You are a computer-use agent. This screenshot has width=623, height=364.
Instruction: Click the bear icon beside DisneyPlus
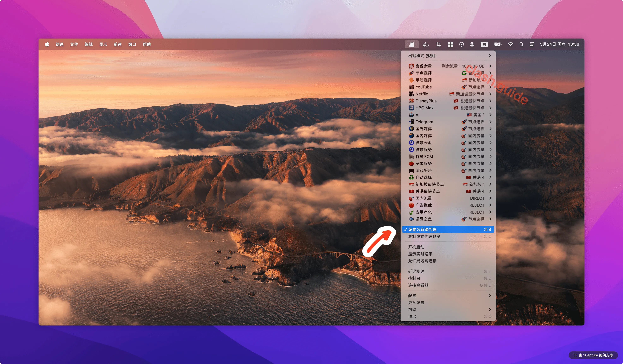411,101
